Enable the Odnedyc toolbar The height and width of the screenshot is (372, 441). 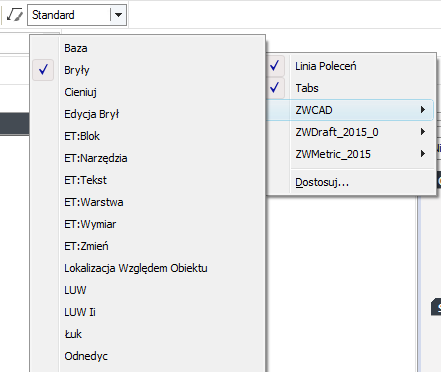[x=148, y=356]
